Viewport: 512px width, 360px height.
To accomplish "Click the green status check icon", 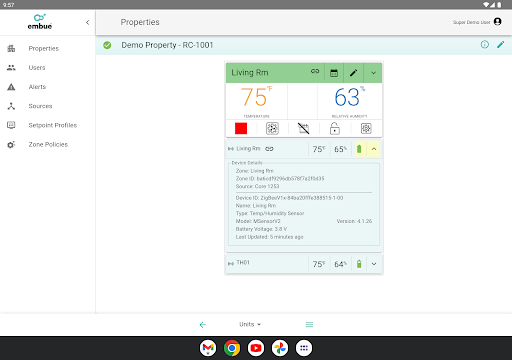I will point(107,45).
